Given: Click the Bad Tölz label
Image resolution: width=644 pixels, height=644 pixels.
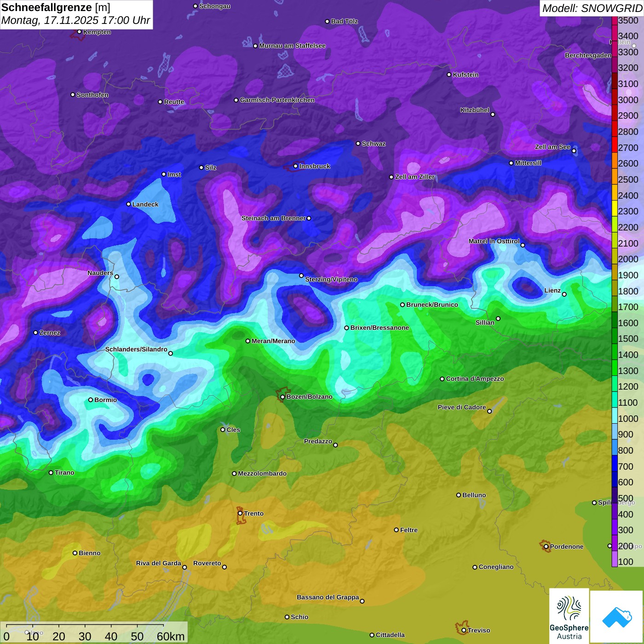Looking at the screenshot, I should point(344,21).
